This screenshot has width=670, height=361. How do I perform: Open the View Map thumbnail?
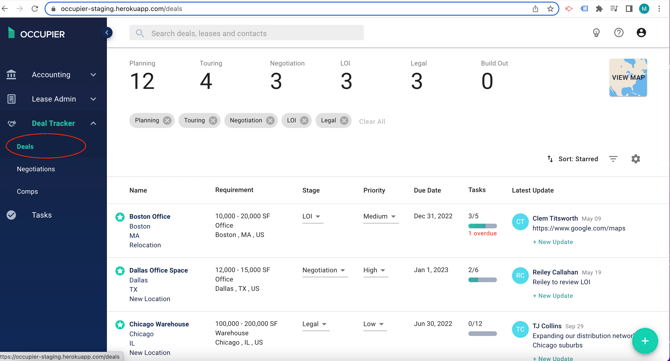pos(628,78)
